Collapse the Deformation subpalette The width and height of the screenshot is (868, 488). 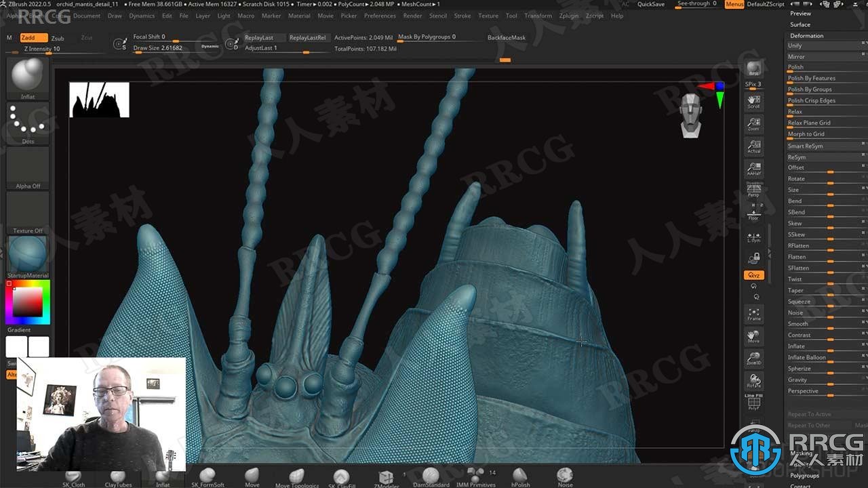click(806, 35)
